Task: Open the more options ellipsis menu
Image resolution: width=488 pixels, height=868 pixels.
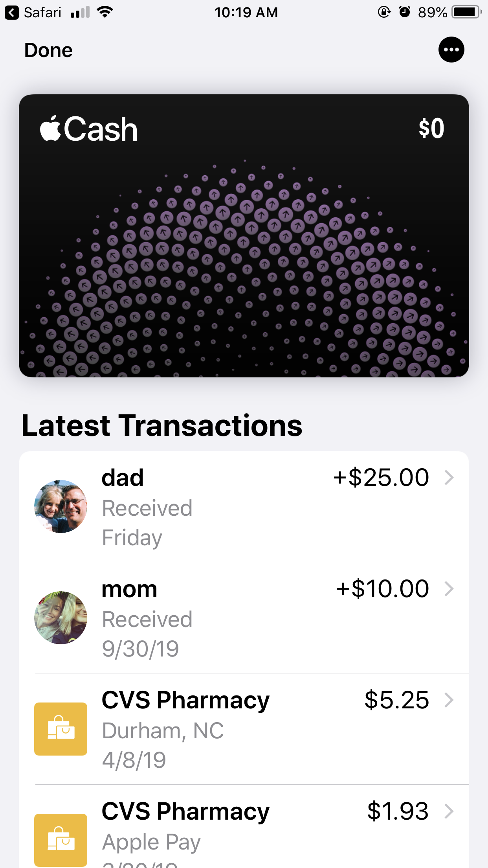Action: (451, 50)
